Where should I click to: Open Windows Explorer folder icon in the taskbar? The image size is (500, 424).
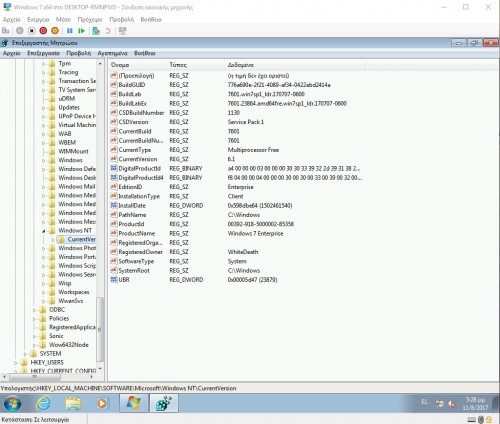point(73,403)
